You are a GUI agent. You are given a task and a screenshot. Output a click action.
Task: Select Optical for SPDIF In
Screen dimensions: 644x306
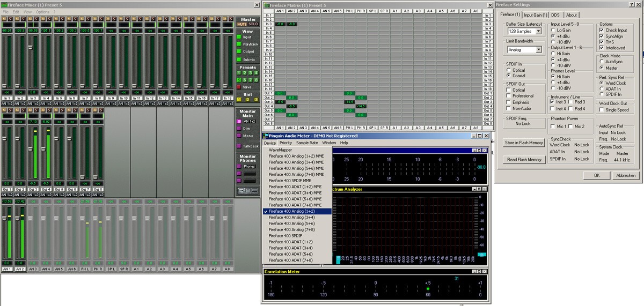[509, 70]
